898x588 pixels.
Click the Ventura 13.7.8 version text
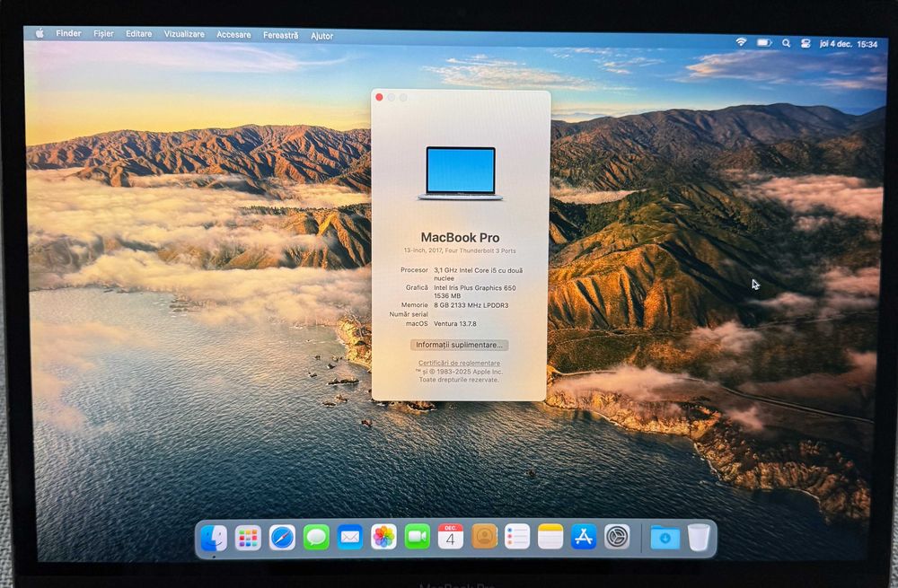click(455, 323)
